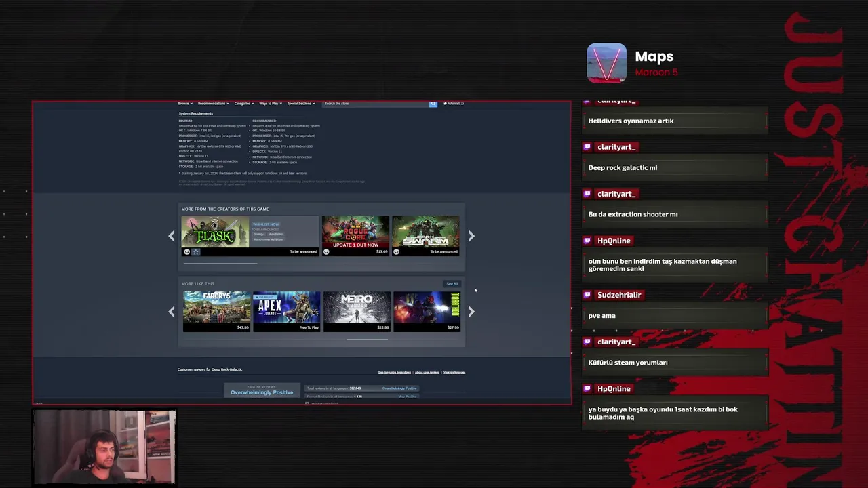This screenshot has width=868, height=488.
Task: Click the 'More Like This' heading
Action: 198,284
